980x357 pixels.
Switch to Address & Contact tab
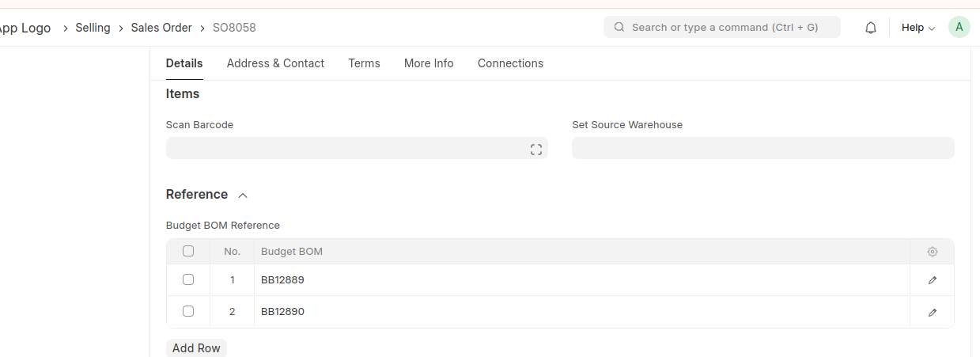[x=275, y=63]
